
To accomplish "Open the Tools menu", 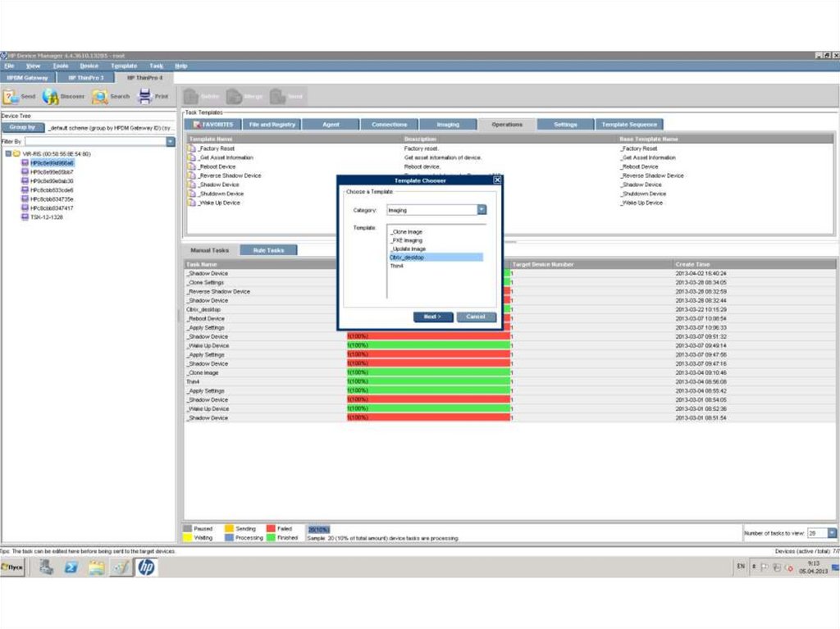I will [61, 66].
